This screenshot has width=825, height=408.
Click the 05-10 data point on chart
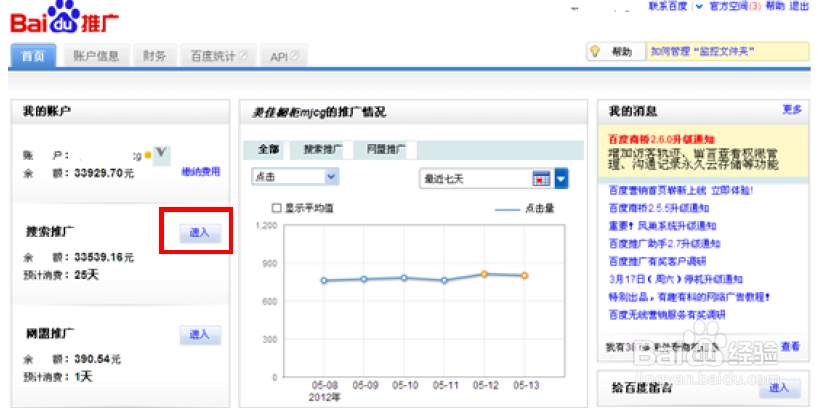click(x=404, y=278)
